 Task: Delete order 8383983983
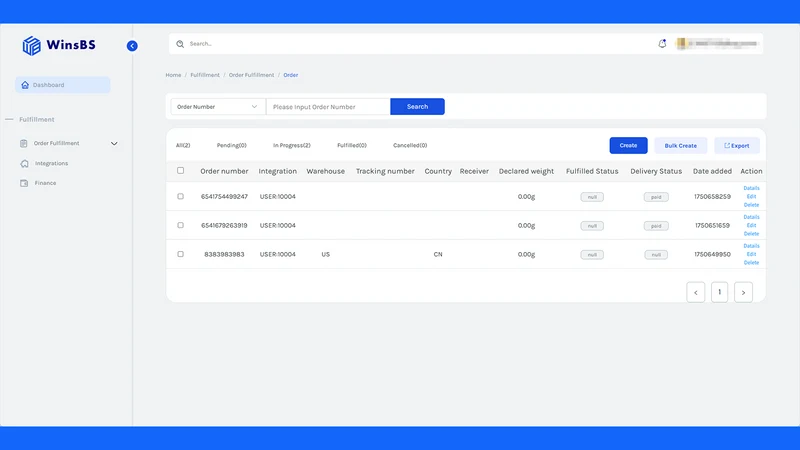coord(752,263)
